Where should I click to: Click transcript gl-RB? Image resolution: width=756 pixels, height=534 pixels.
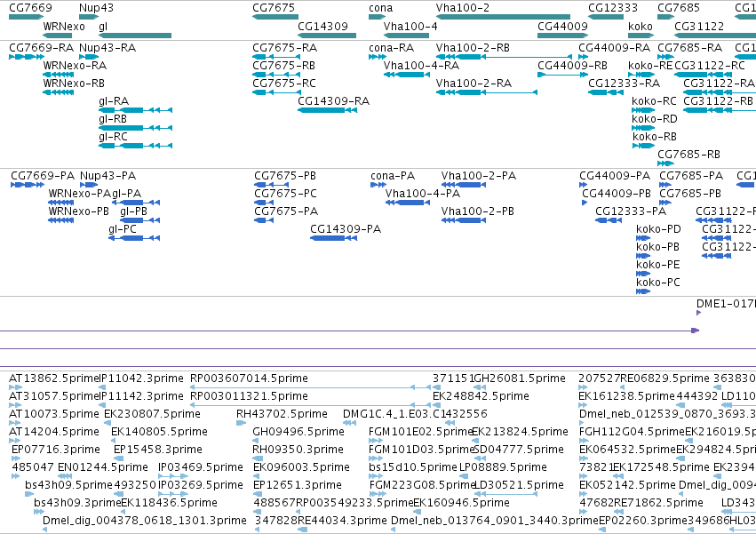tap(136, 128)
